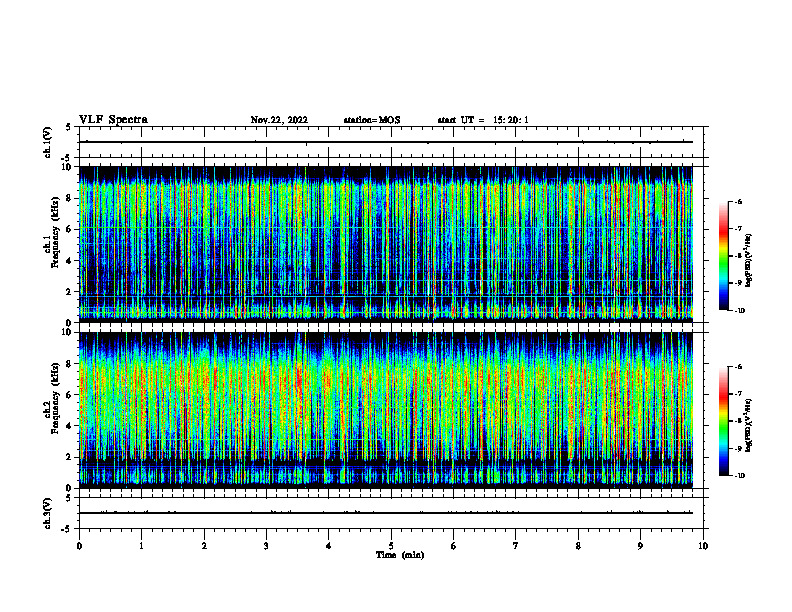Click time axis tick label "3"
This screenshot has width=792, height=612.
pos(266,546)
